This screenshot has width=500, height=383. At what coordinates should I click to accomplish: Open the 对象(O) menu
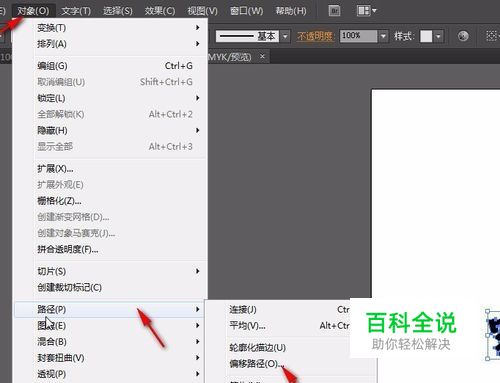point(33,11)
